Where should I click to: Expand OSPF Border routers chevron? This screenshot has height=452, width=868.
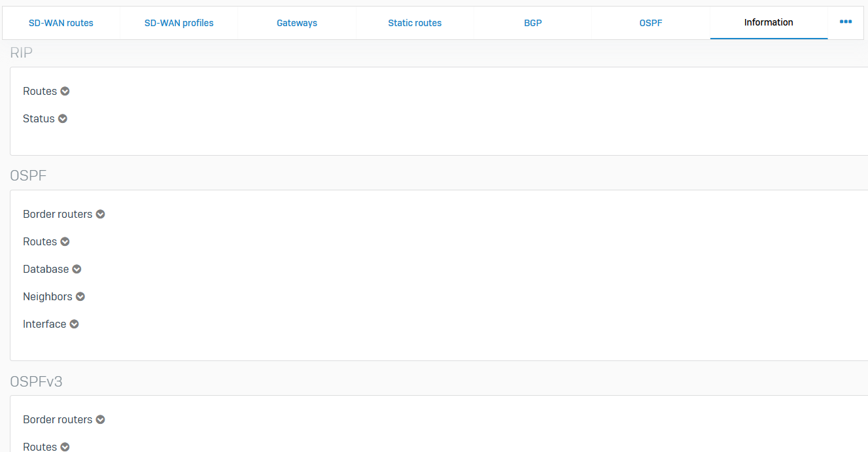pyautogui.click(x=100, y=215)
